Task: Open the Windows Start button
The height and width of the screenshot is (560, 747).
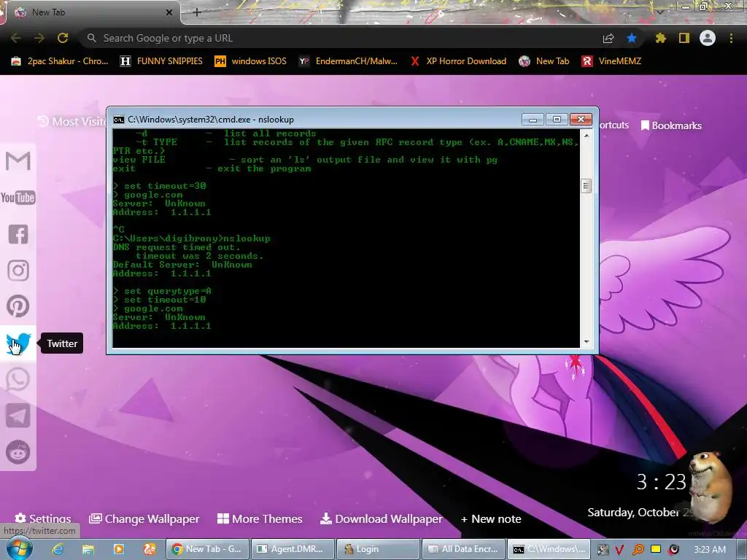Action: click(x=19, y=548)
